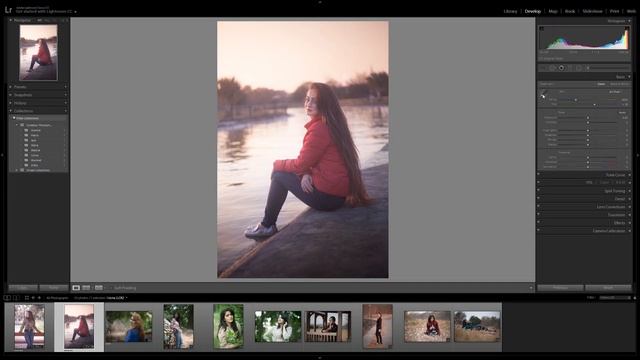The image size is (640, 360).
Task: Show the second window display icon
Action: point(16,298)
